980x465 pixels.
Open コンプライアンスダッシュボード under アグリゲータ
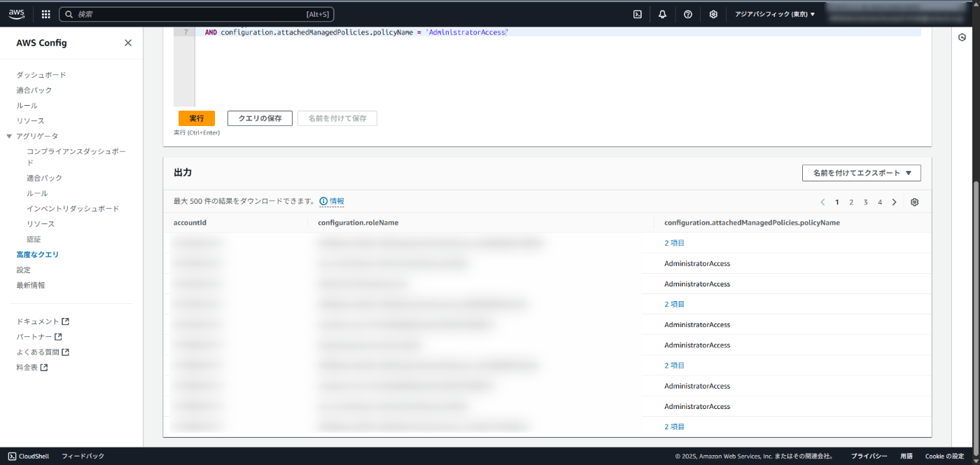[76, 157]
